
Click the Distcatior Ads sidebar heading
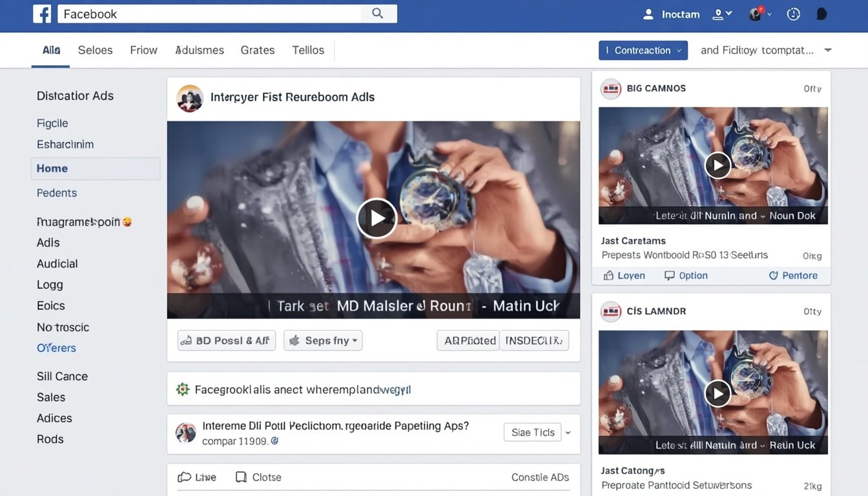(x=75, y=96)
